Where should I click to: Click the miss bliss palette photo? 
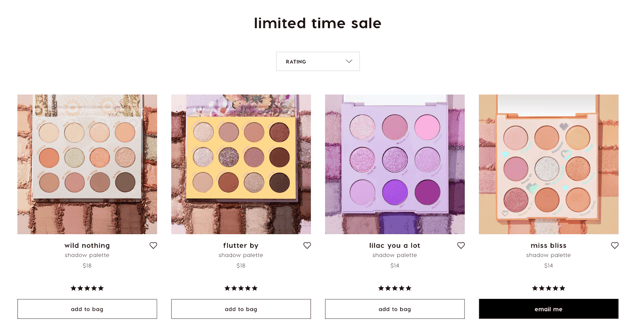coord(548,164)
